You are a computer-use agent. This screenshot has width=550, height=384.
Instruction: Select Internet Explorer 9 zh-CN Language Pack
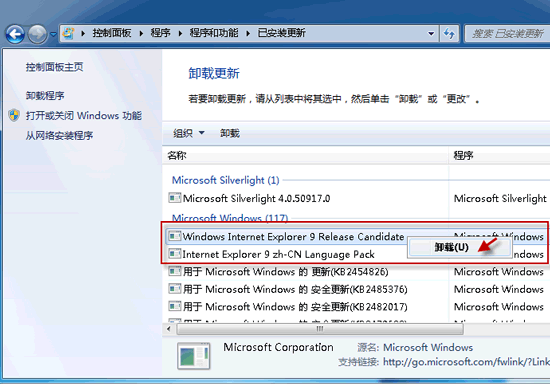(279, 254)
